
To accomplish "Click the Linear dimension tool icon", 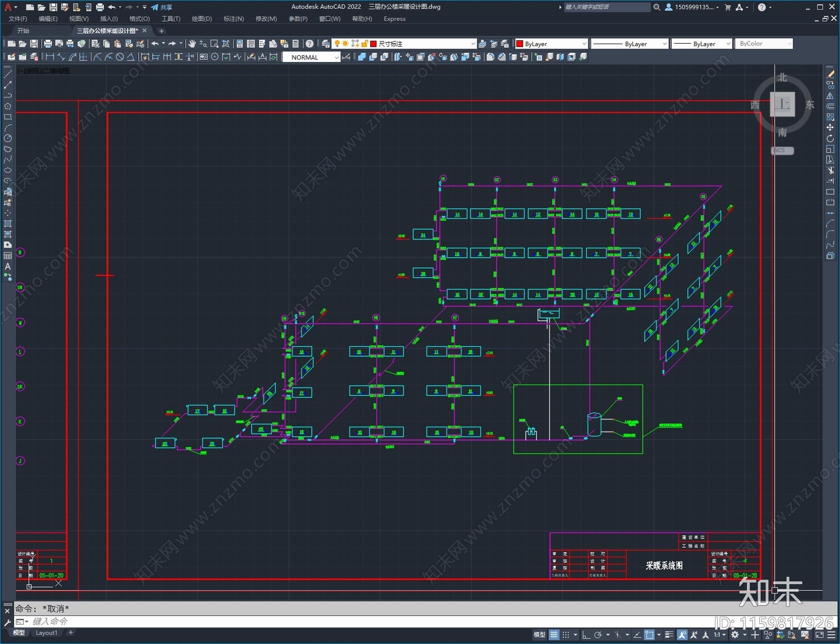I will pyautogui.click(x=50, y=57).
